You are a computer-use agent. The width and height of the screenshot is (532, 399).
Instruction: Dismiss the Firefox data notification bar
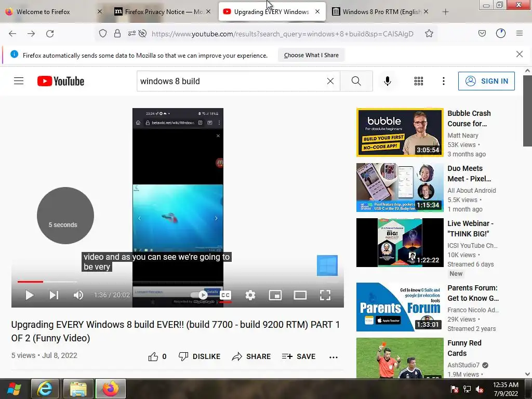coord(520,54)
